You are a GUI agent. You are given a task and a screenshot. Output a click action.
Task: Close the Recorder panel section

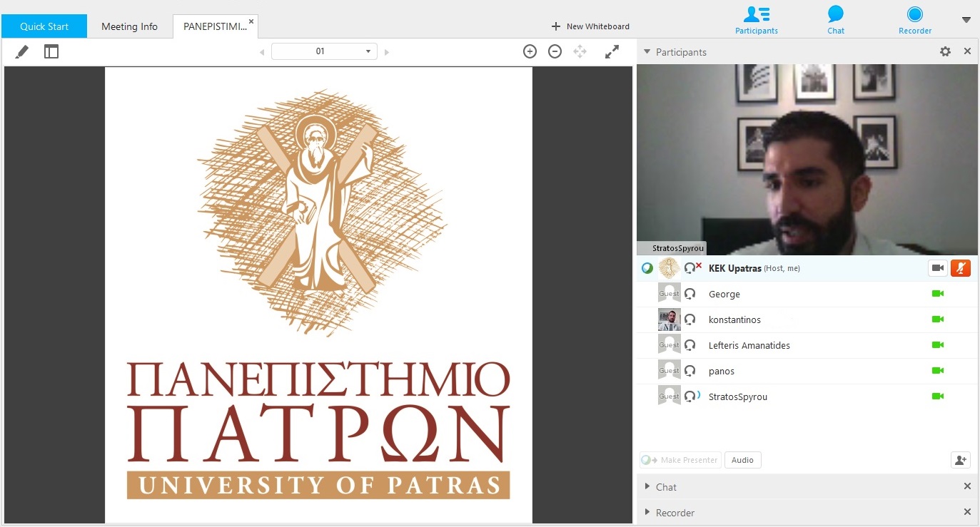(967, 512)
